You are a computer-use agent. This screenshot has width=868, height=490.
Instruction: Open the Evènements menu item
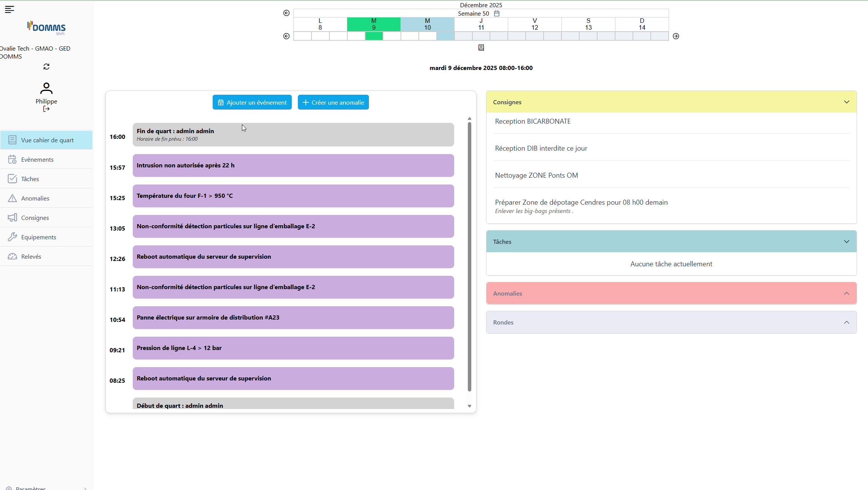(37, 159)
